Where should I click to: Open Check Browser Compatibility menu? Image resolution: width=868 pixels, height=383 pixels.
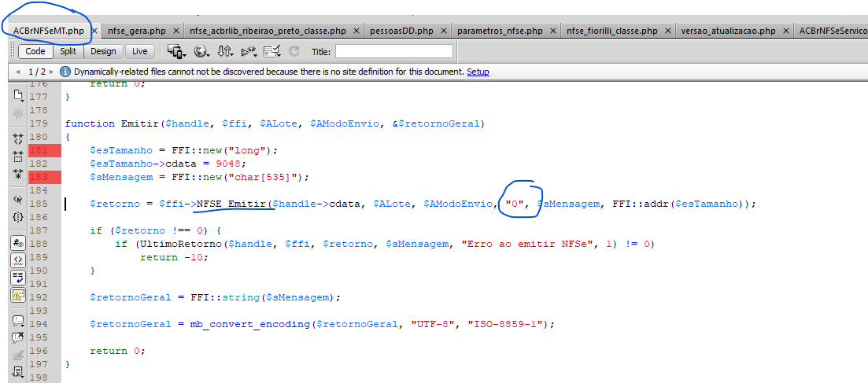pyautogui.click(x=273, y=51)
